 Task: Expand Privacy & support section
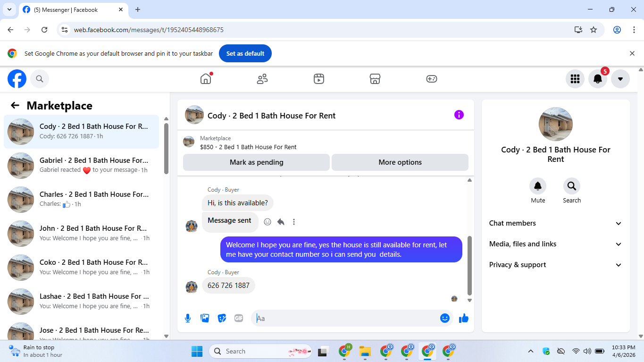(x=556, y=265)
